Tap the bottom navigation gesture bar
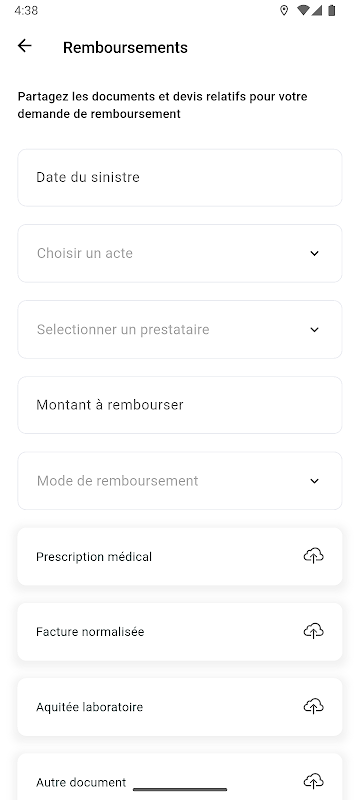This screenshot has width=360, height=800. 180,789
